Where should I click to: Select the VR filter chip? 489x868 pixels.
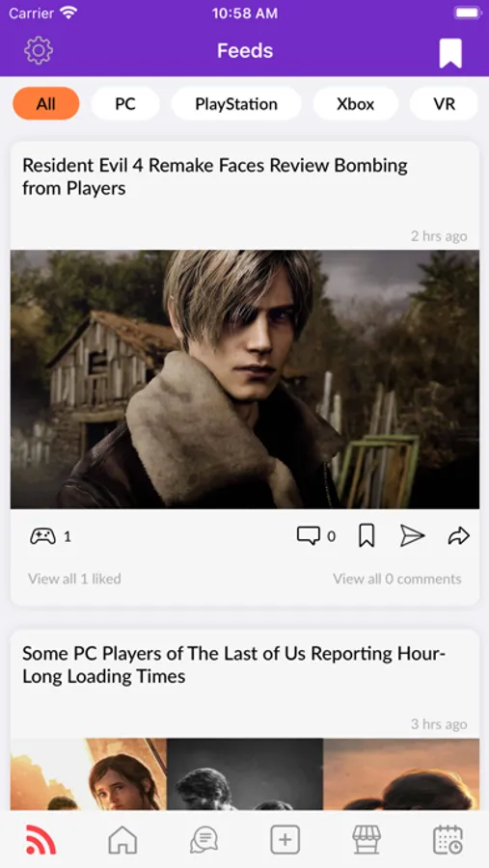coord(444,103)
